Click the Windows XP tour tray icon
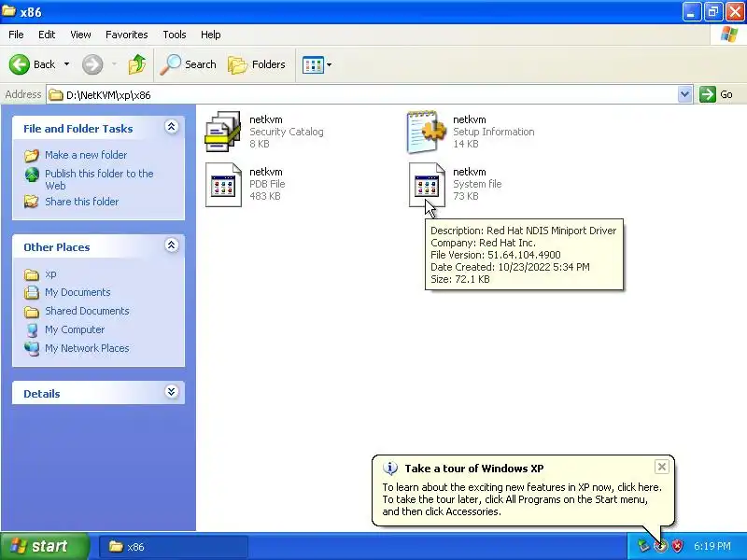 [x=660, y=546]
